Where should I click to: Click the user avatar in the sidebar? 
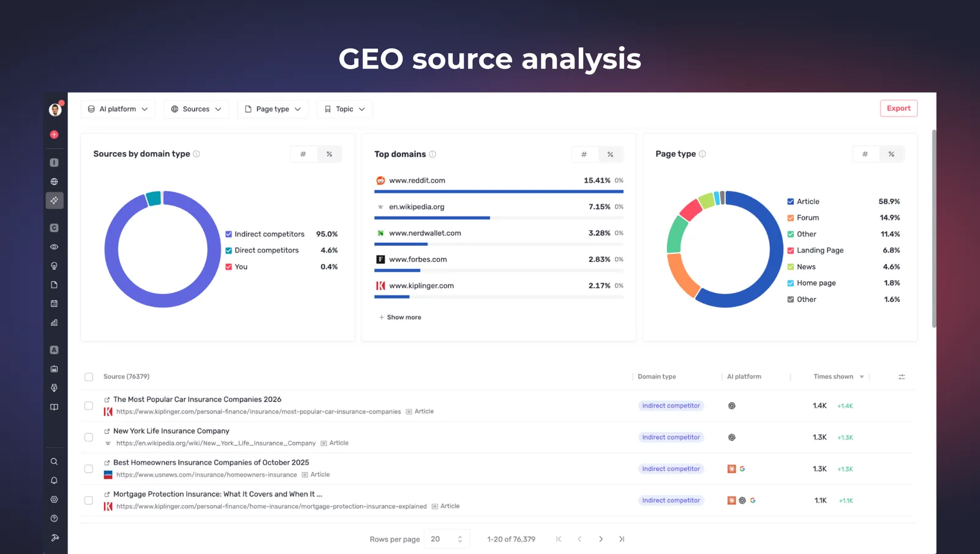tap(55, 110)
